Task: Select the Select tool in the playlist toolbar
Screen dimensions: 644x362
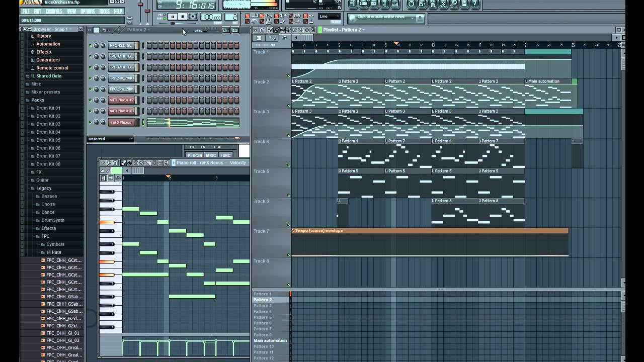Action: [306, 30]
